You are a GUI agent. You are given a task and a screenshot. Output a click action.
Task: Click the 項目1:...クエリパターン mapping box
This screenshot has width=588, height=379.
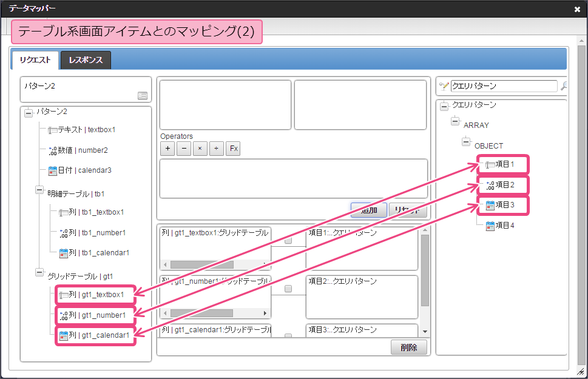tap(362, 248)
